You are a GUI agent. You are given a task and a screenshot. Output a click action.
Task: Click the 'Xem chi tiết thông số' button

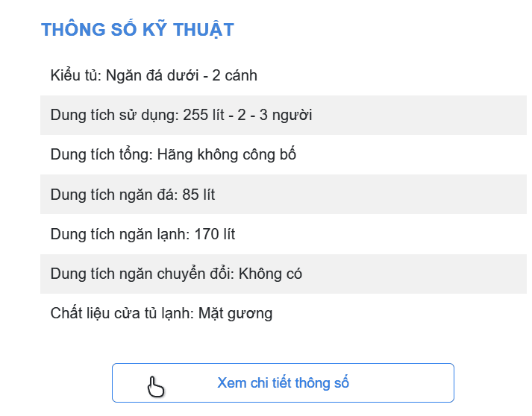(283, 383)
